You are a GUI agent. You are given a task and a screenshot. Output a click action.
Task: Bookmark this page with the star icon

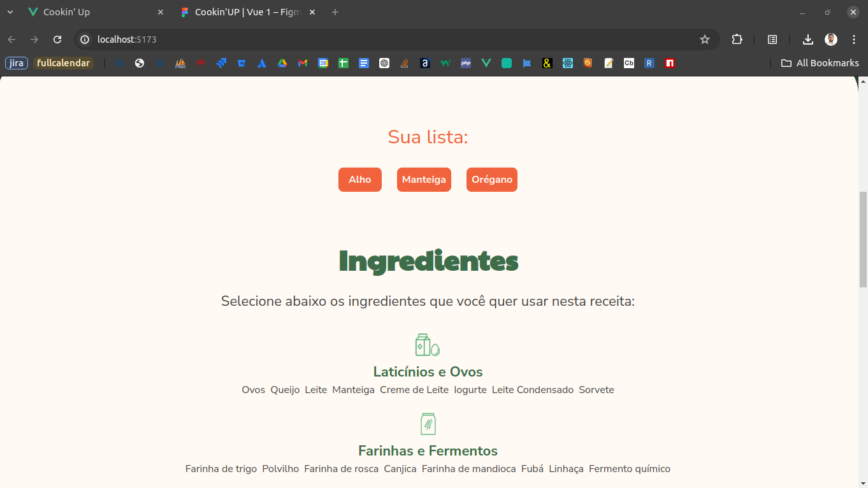point(705,39)
